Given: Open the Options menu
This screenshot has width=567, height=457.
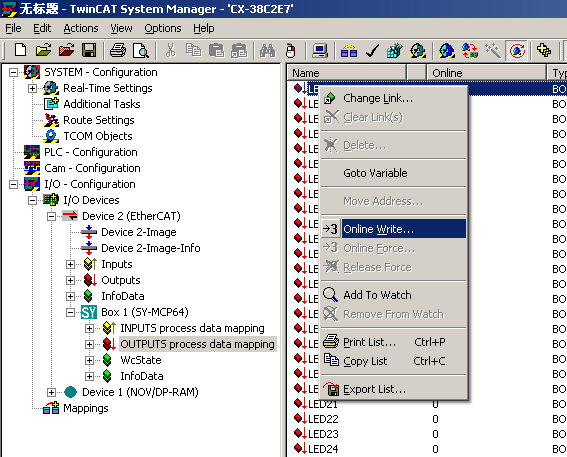Looking at the screenshot, I should pos(163,28).
